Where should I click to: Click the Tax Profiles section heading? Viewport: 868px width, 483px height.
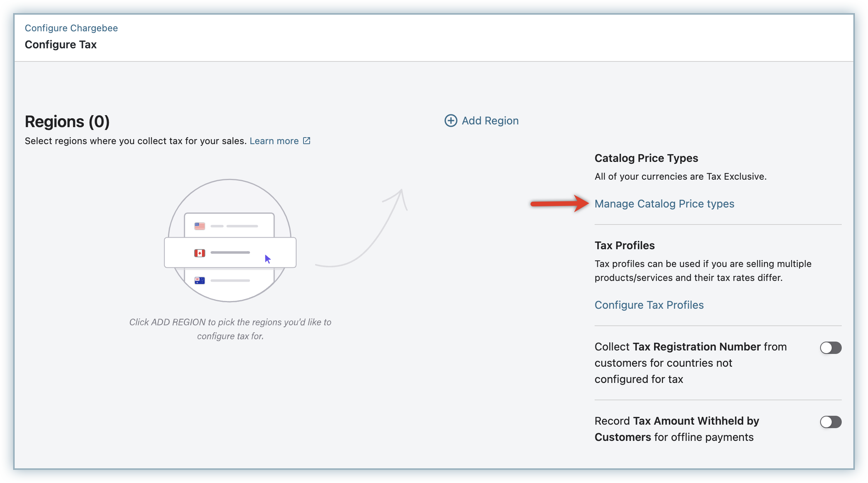tap(624, 245)
